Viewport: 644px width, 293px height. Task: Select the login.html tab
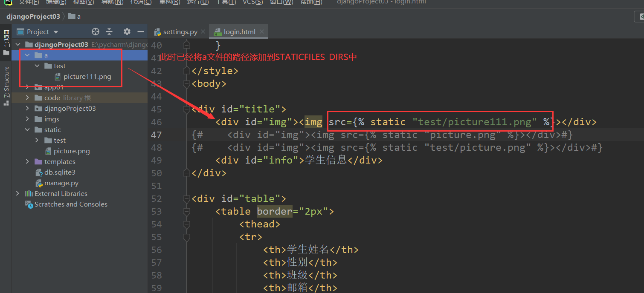(240, 32)
